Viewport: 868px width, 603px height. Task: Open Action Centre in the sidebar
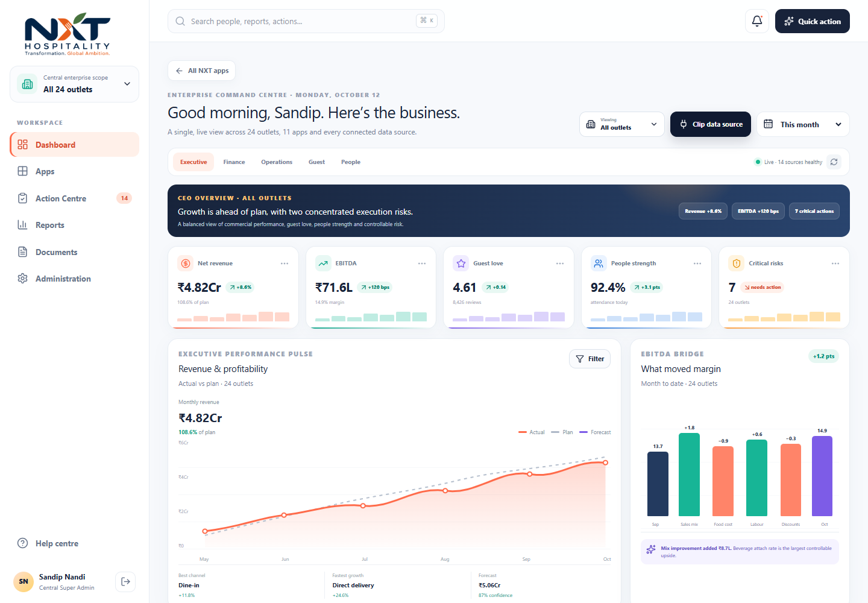(x=74, y=198)
